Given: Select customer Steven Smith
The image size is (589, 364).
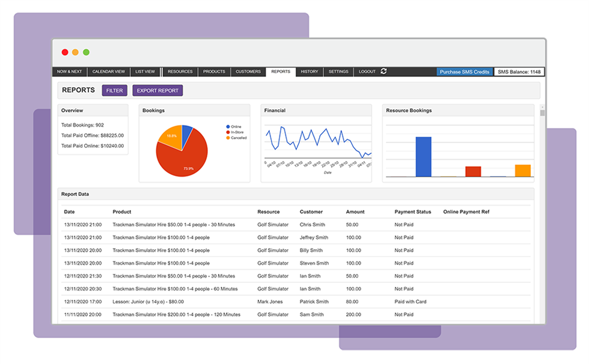Looking at the screenshot, I should [x=314, y=264].
